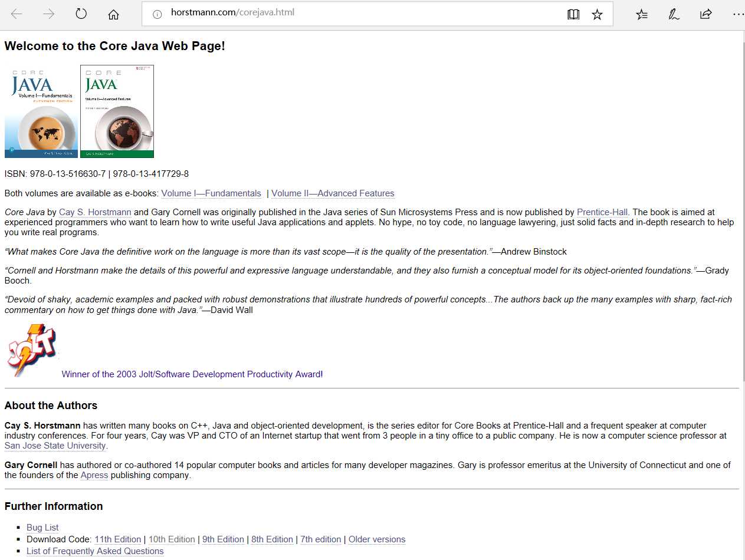Click the browser forward arrow

[49, 14]
